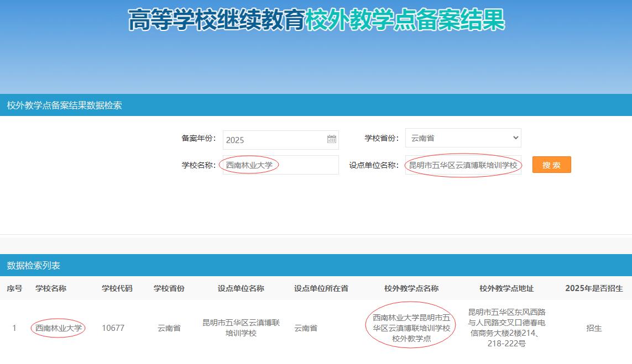Image resolution: width=632 pixels, height=364 pixels.
Task: Click the 校外教学点备案结果数据检索 section header
Action: 64,105
